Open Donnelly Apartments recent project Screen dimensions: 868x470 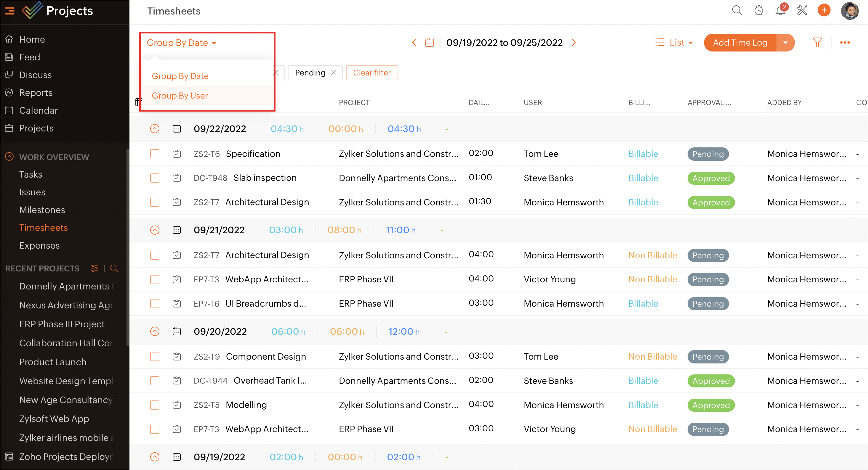[66, 286]
